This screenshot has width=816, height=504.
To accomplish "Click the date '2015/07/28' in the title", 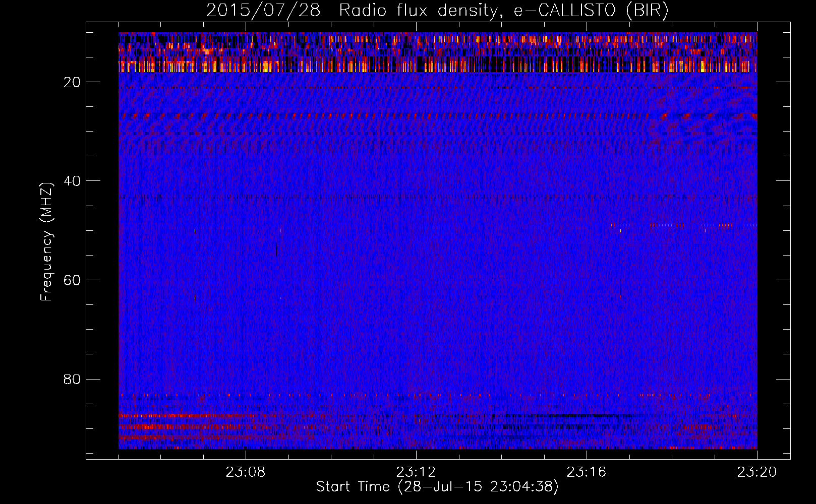I will click(263, 11).
